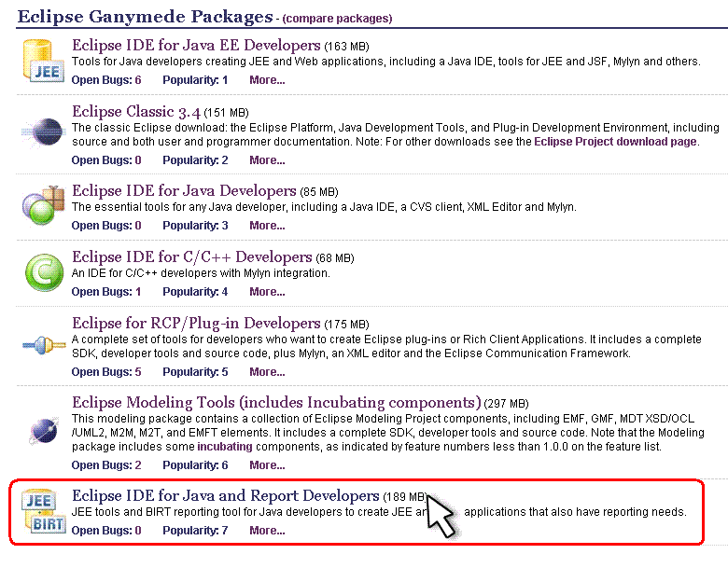
Task: View Popularity: 1 for Java EE package
Action: click(195, 80)
